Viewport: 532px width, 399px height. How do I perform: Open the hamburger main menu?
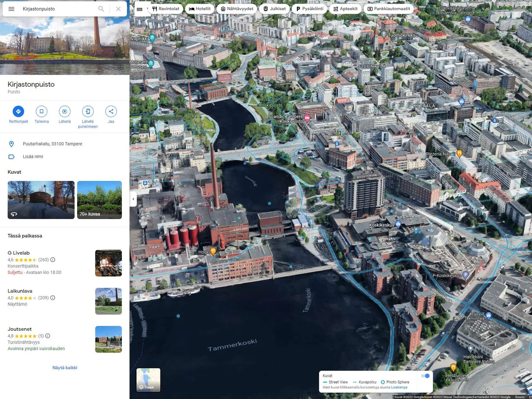click(12, 9)
